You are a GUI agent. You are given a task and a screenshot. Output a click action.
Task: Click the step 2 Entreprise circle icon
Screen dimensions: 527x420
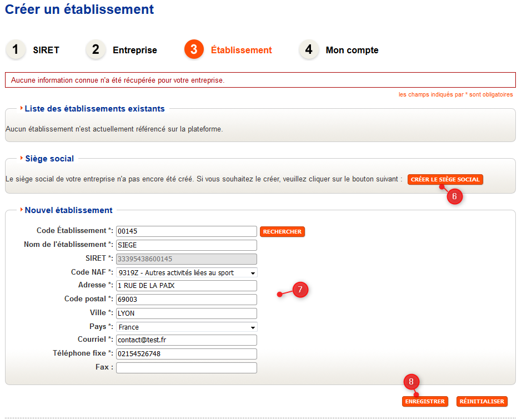(x=96, y=49)
